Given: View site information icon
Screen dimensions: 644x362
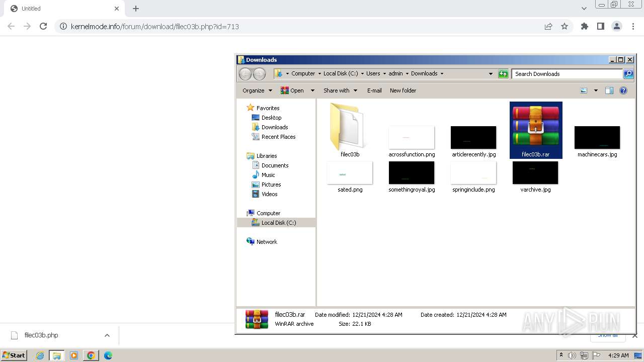Looking at the screenshot, I should [x=63, y=26].
